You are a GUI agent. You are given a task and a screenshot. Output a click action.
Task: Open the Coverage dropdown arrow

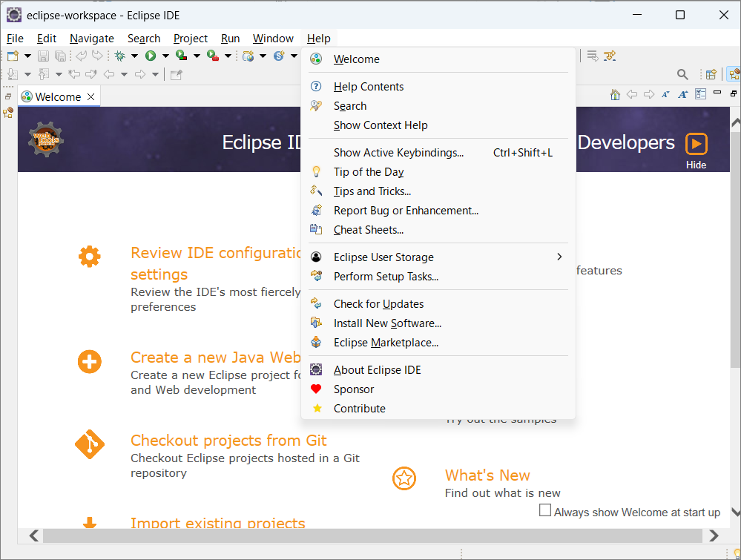[x=197, y=56]
